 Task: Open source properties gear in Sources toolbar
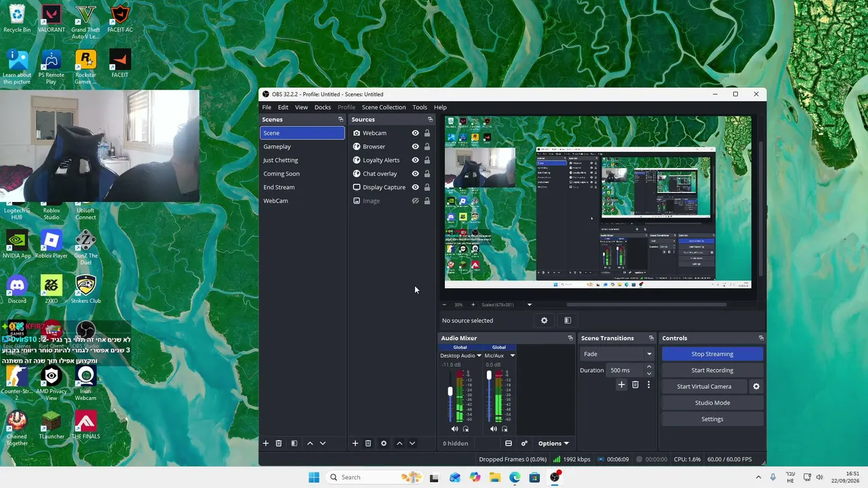tap(384, 443)
